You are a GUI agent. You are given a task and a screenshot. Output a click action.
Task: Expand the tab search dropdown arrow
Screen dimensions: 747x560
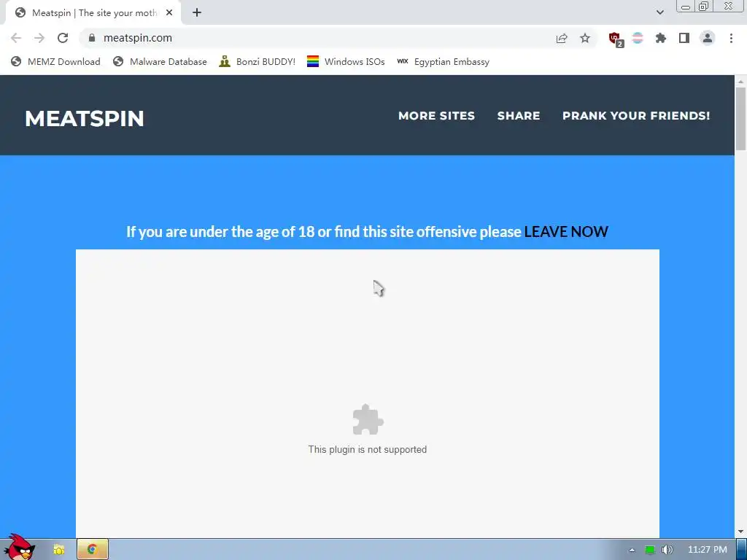659,12
